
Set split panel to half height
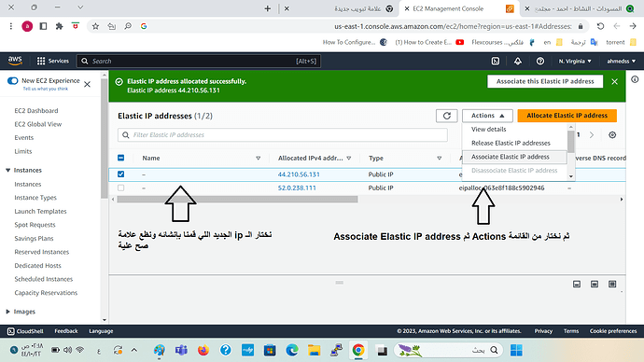point(595,284)
